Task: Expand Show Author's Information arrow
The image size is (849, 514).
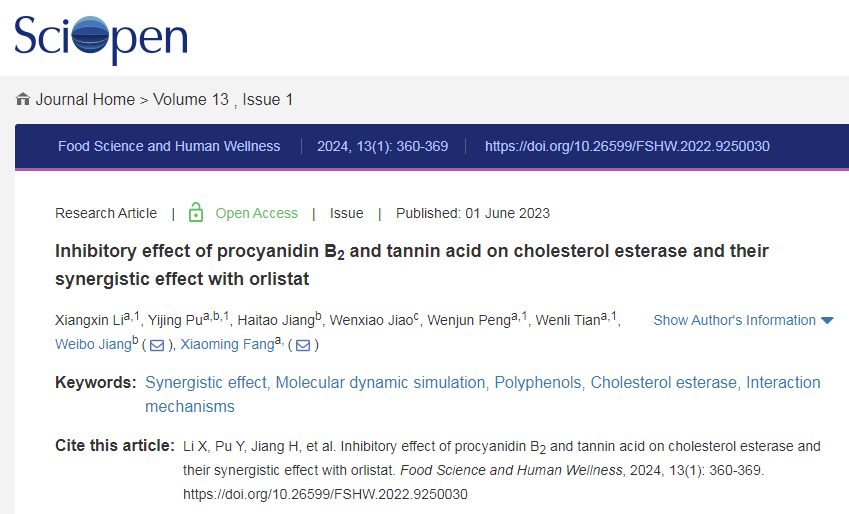Action: 827,320
